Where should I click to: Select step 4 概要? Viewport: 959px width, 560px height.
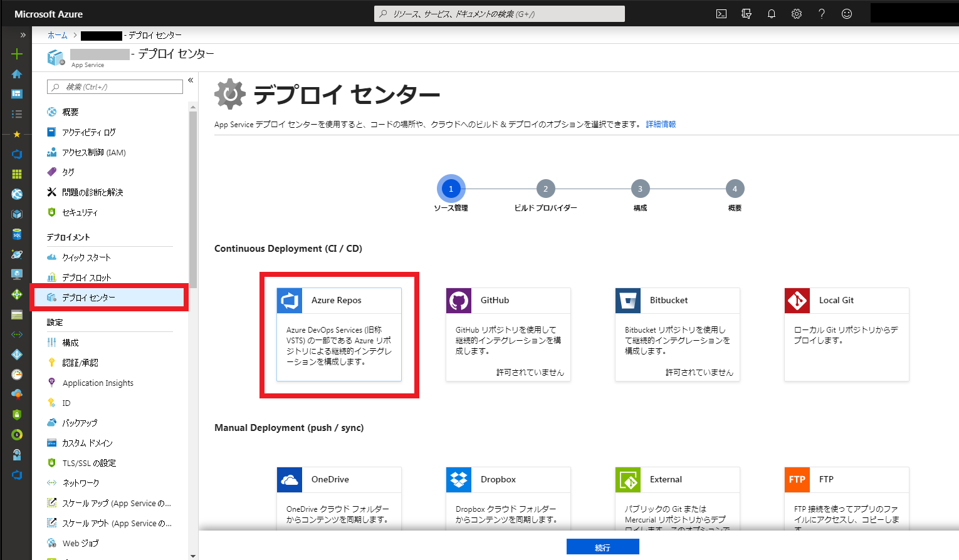click(735, 189)
